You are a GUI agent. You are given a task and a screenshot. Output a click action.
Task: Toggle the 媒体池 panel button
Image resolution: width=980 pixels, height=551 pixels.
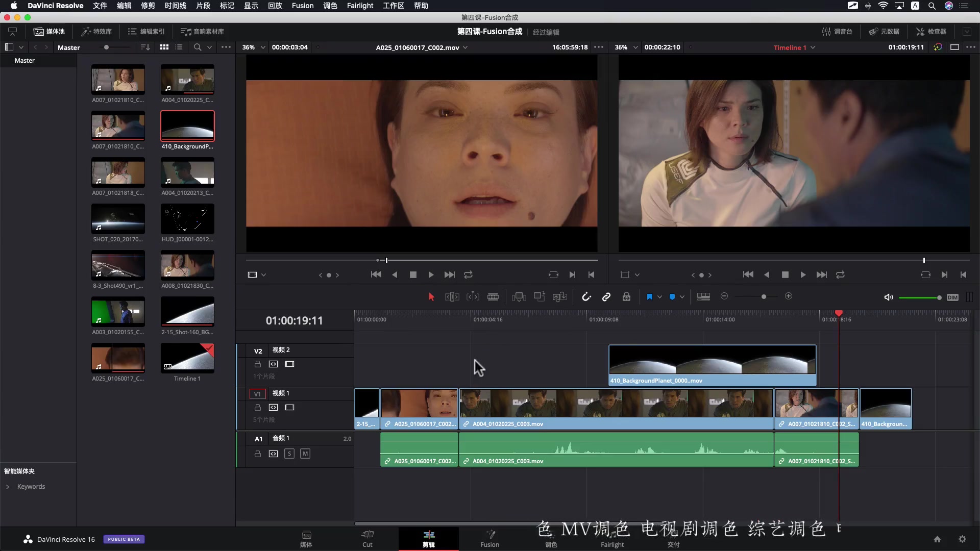[50, 32]
